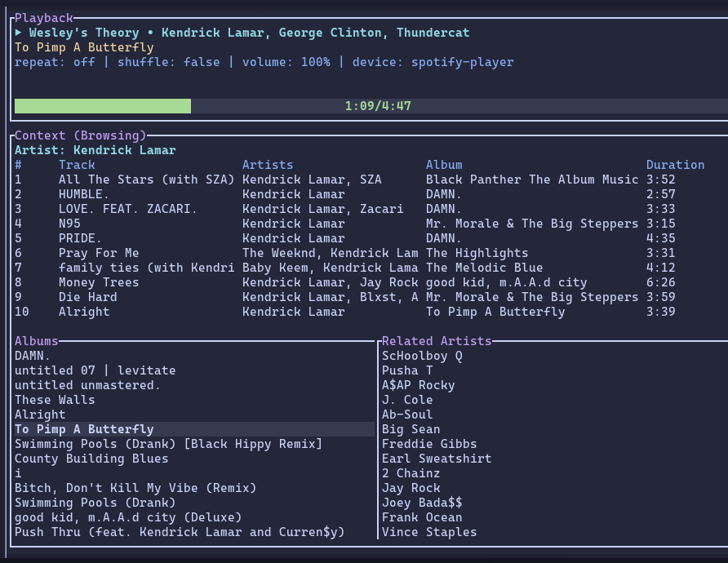Open good kid, m.A.A.d city (Deluxe)

coord(128,517)
